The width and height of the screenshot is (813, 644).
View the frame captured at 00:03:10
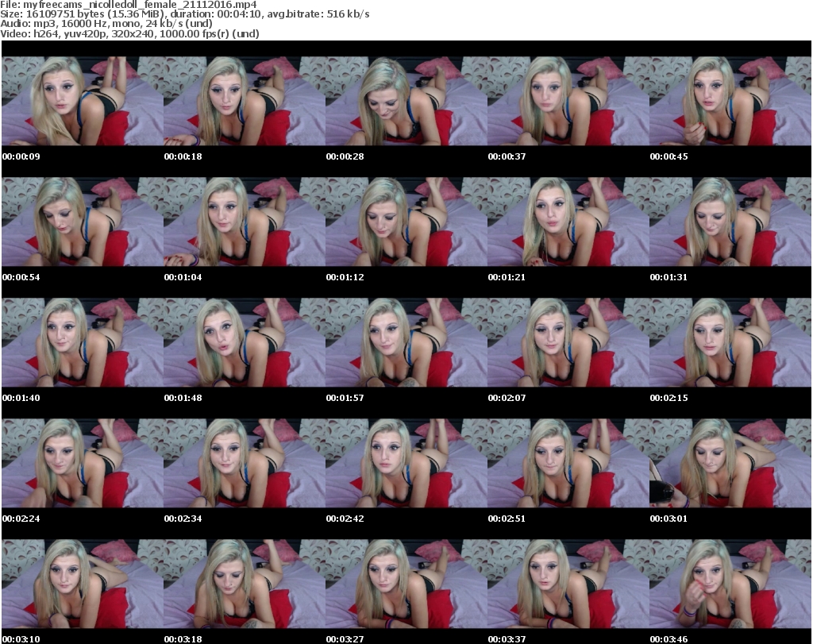83,584
